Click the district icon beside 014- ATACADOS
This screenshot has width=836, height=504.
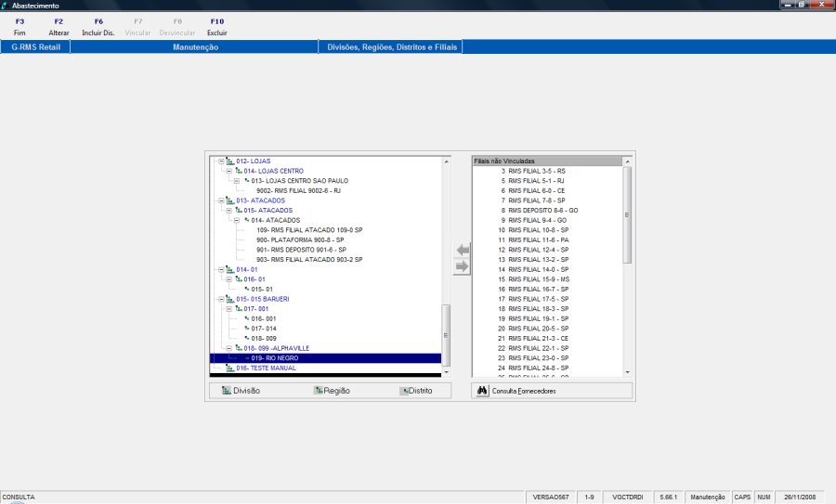(x=247, y=220)
